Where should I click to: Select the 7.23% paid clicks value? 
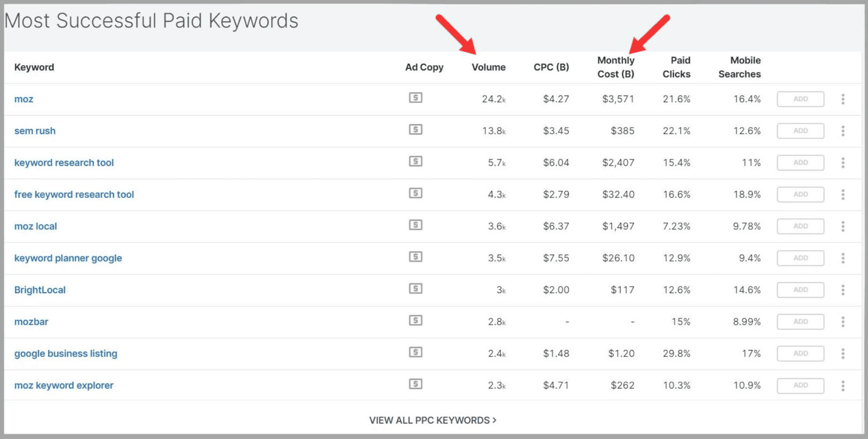(676, 226)
